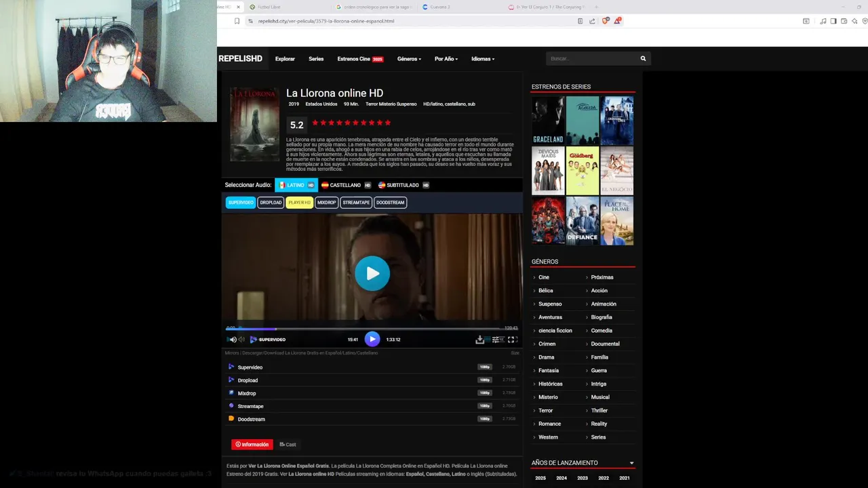Open the Brave wallet icon in toolbar
This screenshot has width=868, height=488.
tap(844, 21)
